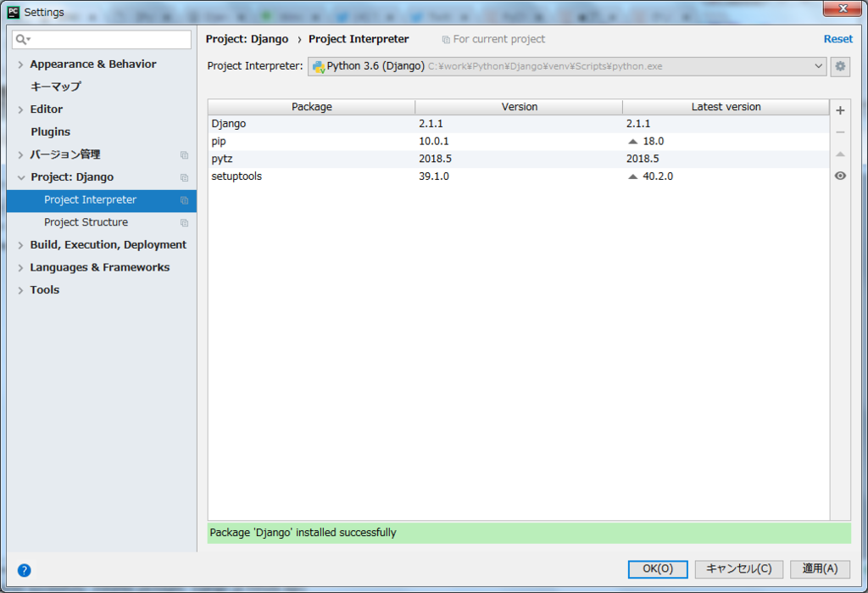Sort by Latest version column header

(x=726, y=106)
